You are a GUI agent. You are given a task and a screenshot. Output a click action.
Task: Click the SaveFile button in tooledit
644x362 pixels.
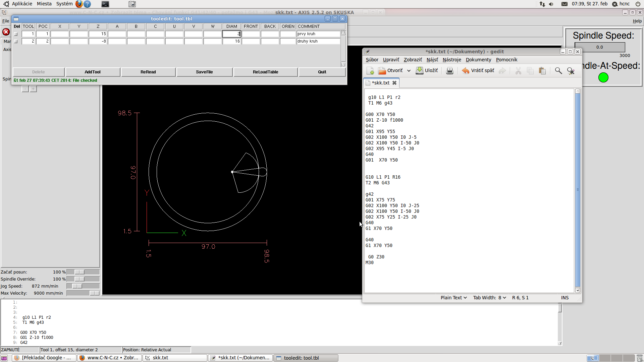coord(204,72)
